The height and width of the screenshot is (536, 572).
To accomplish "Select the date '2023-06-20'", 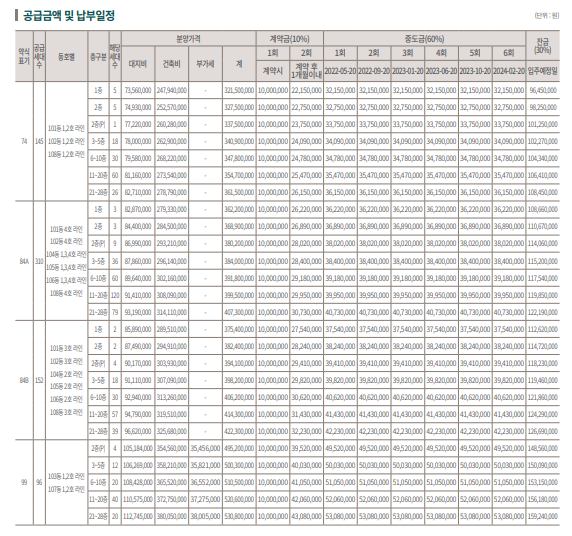I will coord(441,71).
